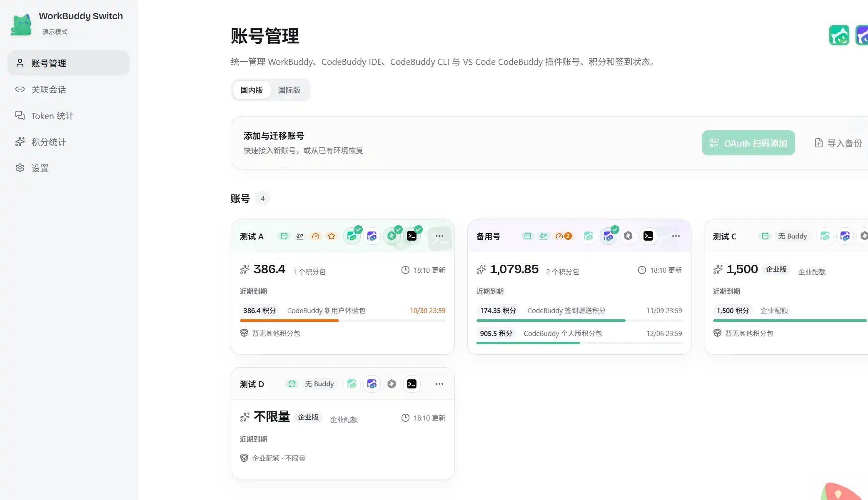Click the calendar icon on 备用号 card
The height and width of the screenshot is (500, 868).
coord(528,236)
